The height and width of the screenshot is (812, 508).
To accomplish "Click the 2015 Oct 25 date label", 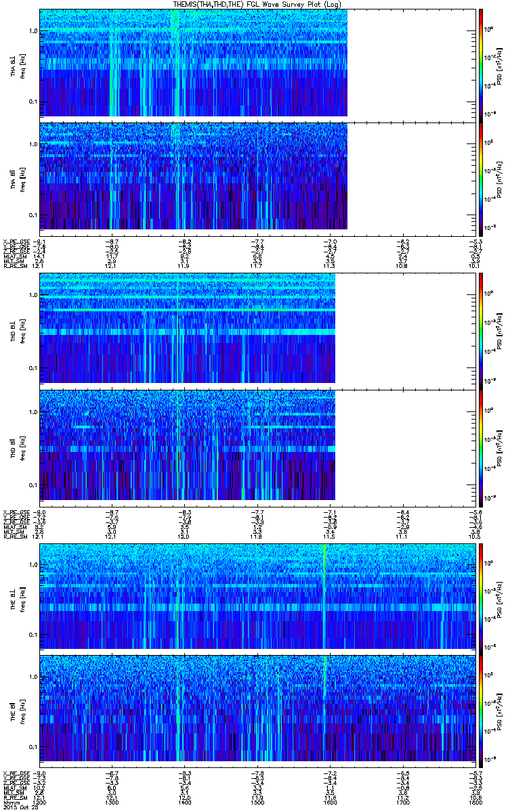I will (x=20, y=807).
